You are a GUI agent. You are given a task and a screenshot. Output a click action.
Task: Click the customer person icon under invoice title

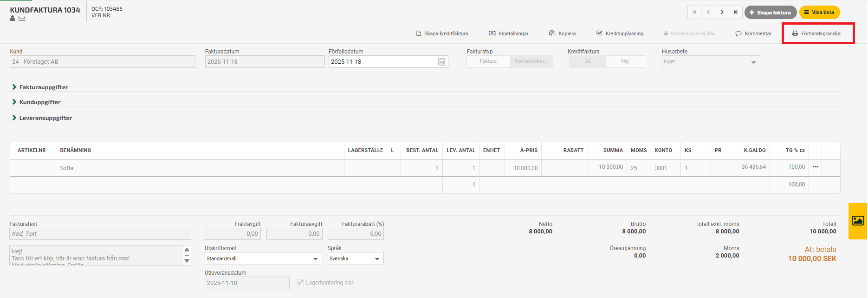(13, 19)
